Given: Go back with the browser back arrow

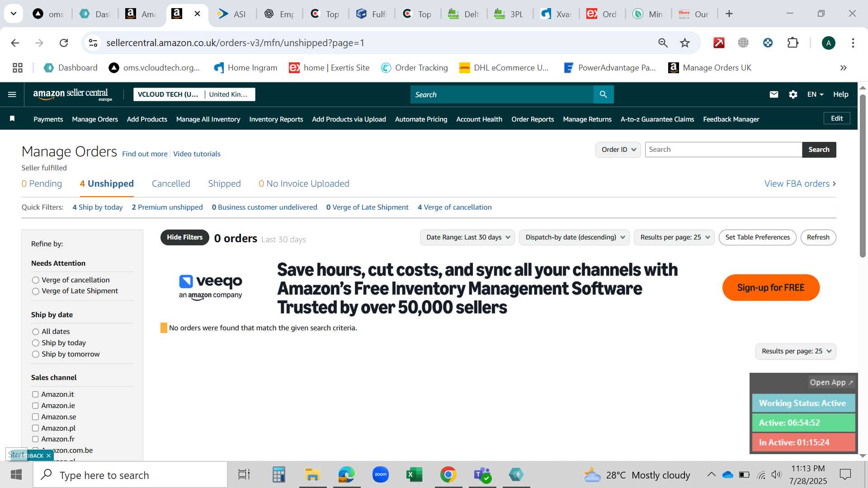Looking at the screenshot, I should (x=15, y=43).
